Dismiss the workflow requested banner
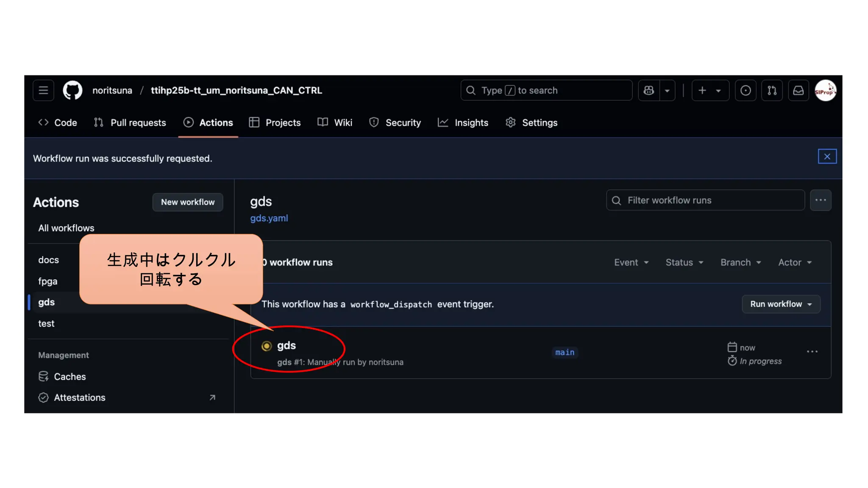Screen dimensions: 868x488 pyautogui.click(x=827, y=156)
